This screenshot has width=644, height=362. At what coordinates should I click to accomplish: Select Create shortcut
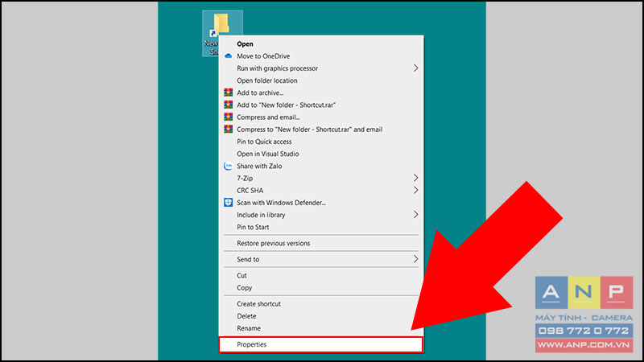click(320, 304)
